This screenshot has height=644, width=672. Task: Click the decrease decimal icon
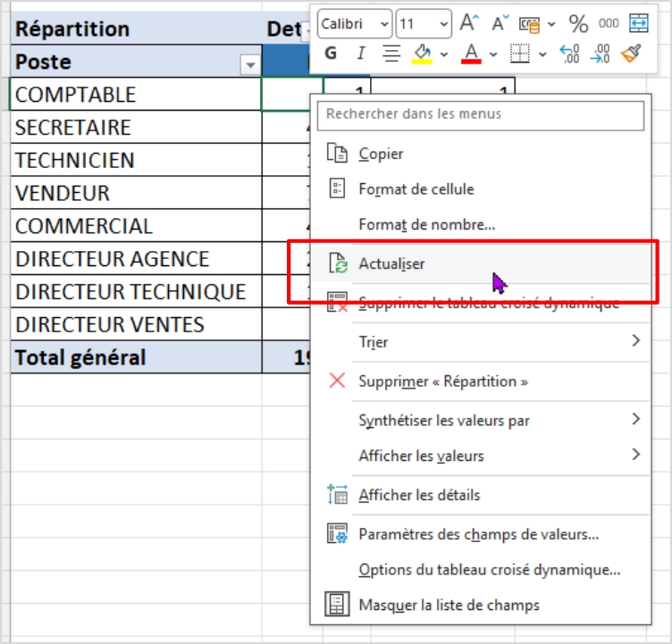[600, 54]
